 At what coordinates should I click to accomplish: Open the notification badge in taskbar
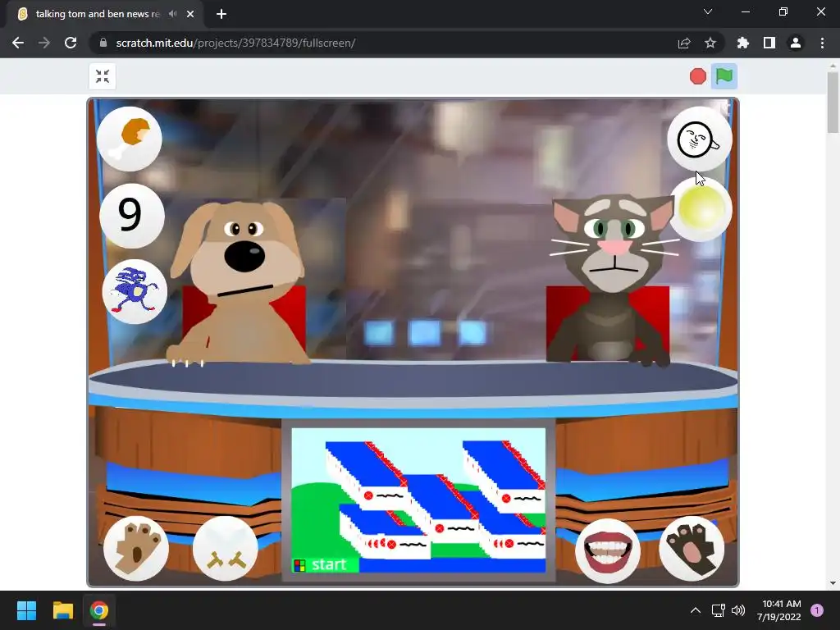pos(817,610)
